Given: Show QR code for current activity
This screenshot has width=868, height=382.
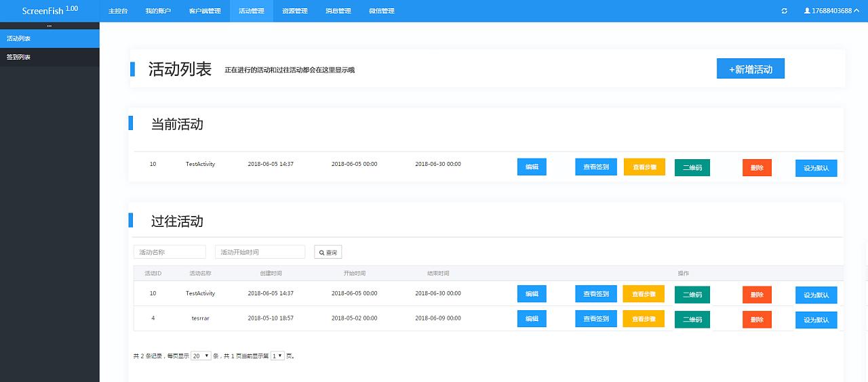Looking at the screenshot, I should [692, 167].
